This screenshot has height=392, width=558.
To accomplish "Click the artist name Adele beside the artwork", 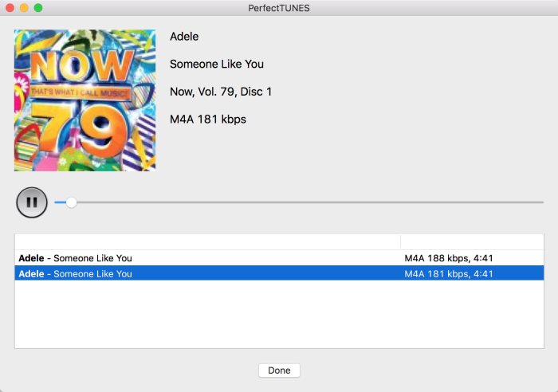I will pos(184,37).
